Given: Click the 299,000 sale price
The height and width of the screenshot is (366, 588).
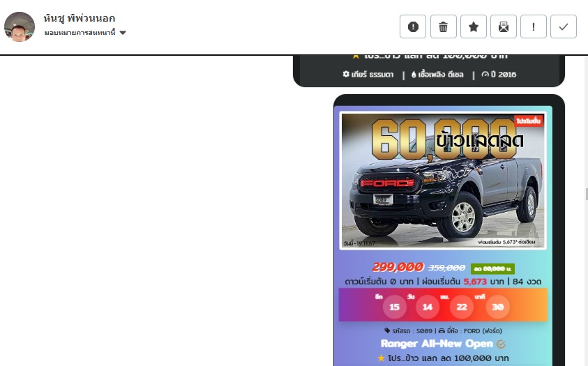Looking at the screenshot, I should tap(398, 267).
